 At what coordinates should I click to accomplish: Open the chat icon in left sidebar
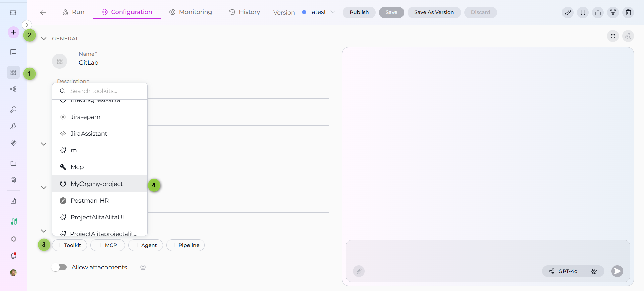pos(13,52)
